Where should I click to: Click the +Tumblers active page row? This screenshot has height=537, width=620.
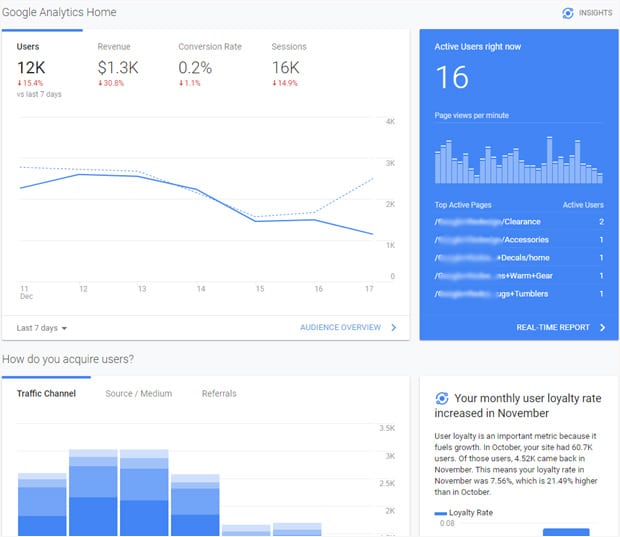point(519,294)
